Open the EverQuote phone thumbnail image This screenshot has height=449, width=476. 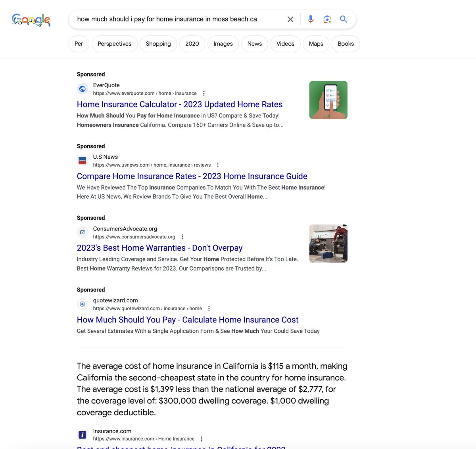(x=328, y=100)
